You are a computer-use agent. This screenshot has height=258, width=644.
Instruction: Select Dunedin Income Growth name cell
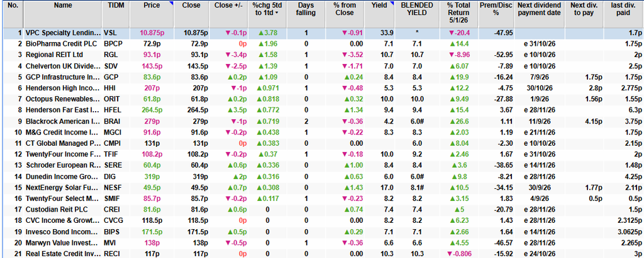tap(63, 176)
